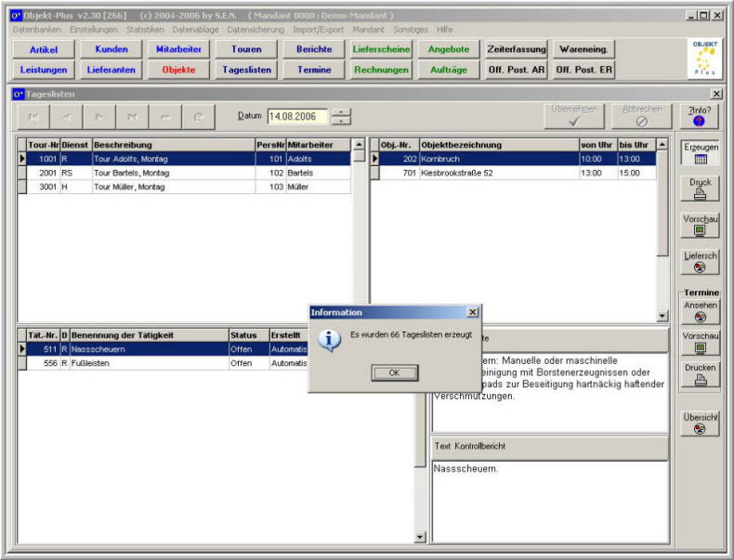This screenshot has height=560, width=734.
Task: Click the Abbrechen cancel button
Action: coord(642,116)
